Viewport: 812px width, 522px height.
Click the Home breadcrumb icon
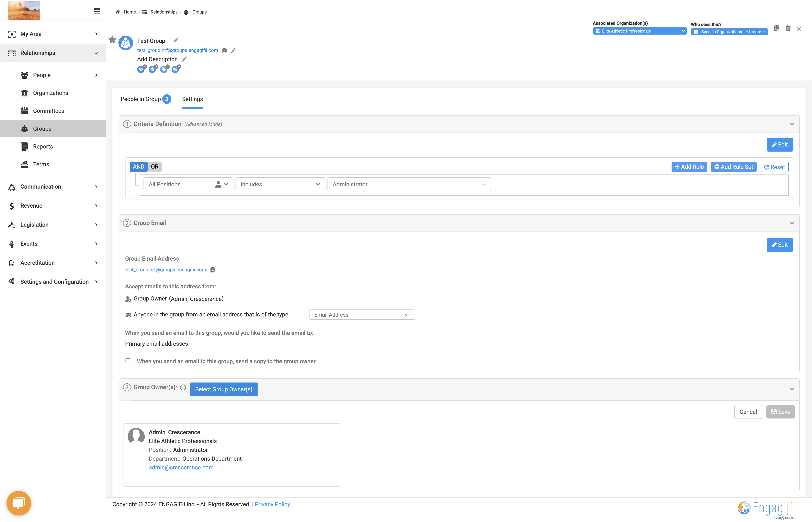pos(118,12)
